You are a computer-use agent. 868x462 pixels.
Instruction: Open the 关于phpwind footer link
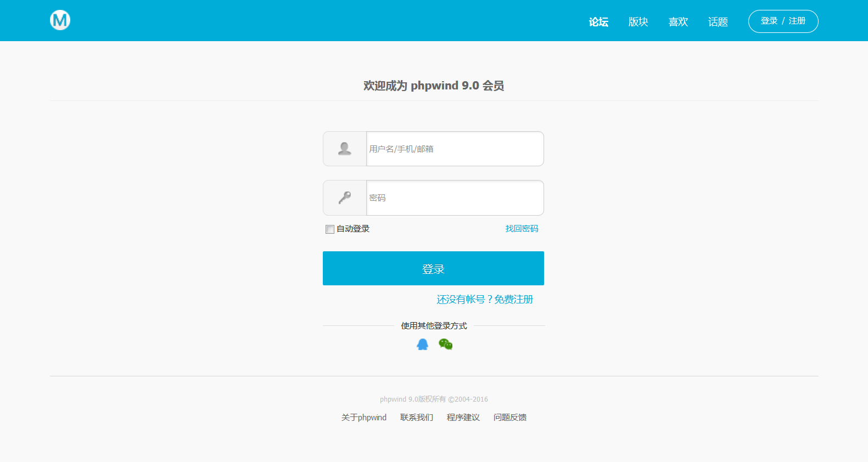364,418
